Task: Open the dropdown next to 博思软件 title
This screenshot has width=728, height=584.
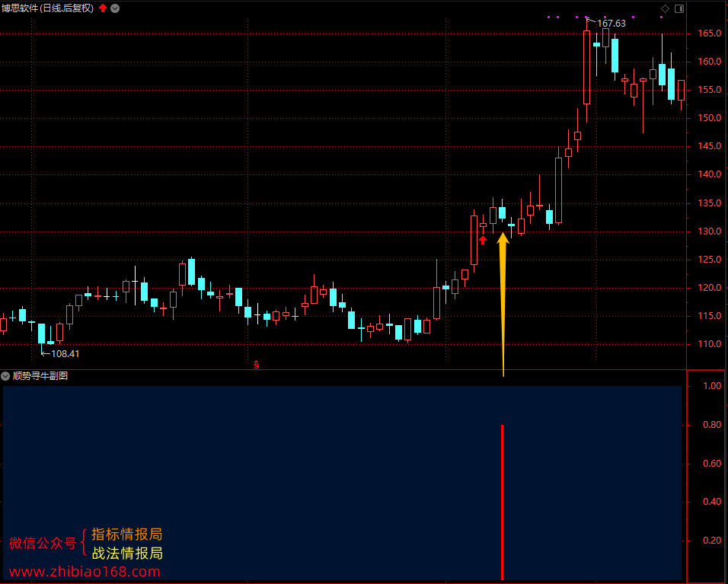Action: click(x=115, y=8)
